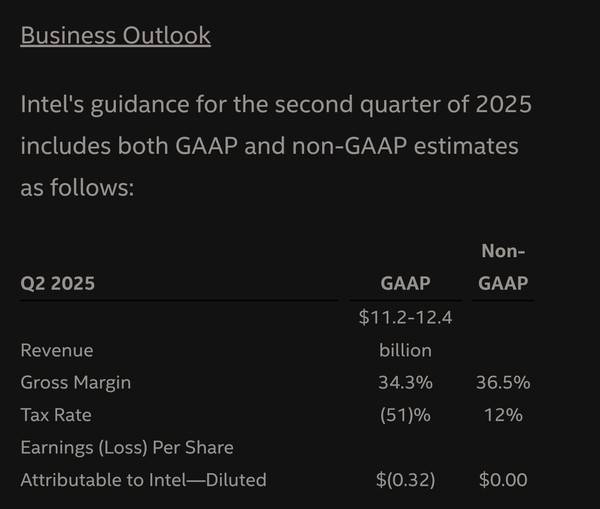Image resolution: width=600 pixels, height=509 pixels.
Task: Select the 12% non-GAAP tax rate
Action: 503,415
